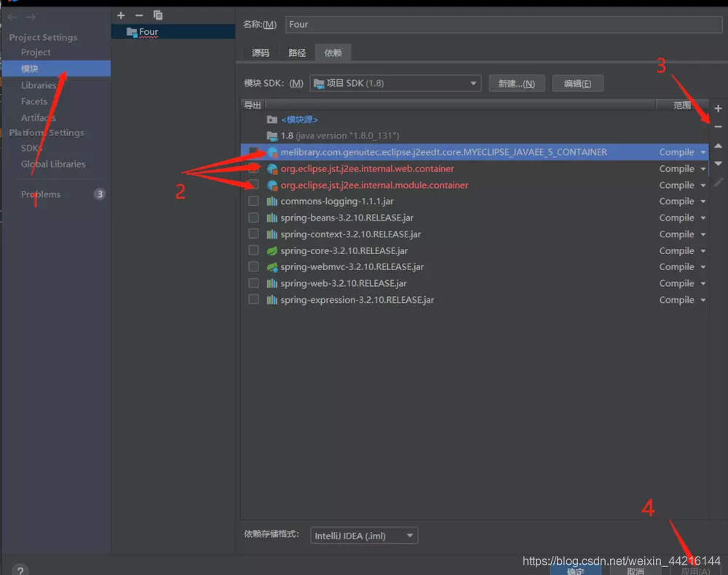Toggle export checkbox for spring-webmvc jar
The width and height of the screenshot is (728, 575).
pos(253,266)
